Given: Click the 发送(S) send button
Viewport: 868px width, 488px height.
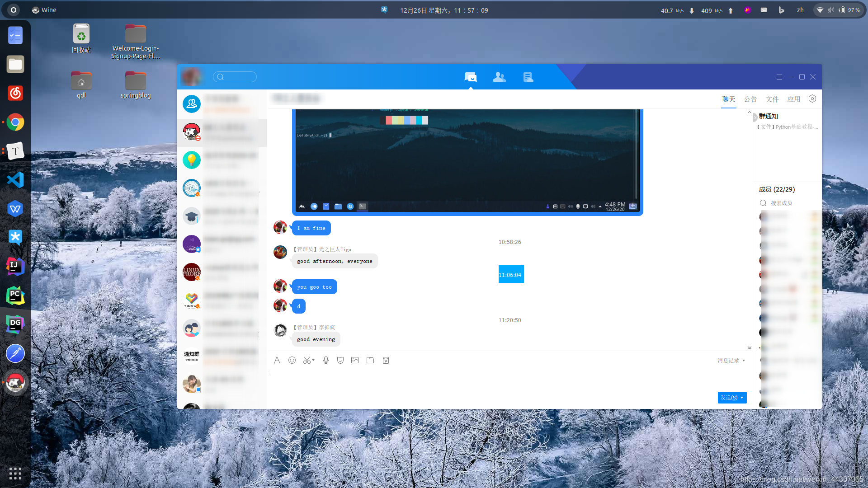Looking at the screenshot, I should [x=728, y=398].
